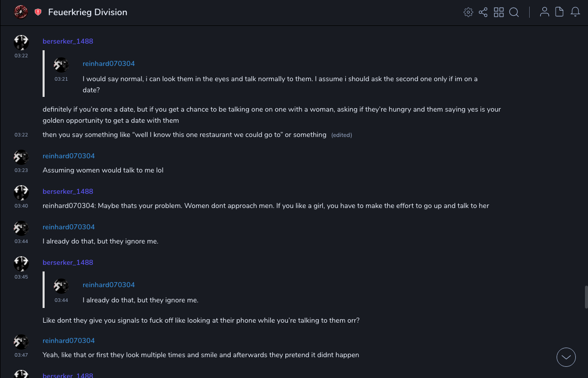The image size is (588, 378).
Task: Click the Feuerkrieg Division channel avatar
Action: 21,12
